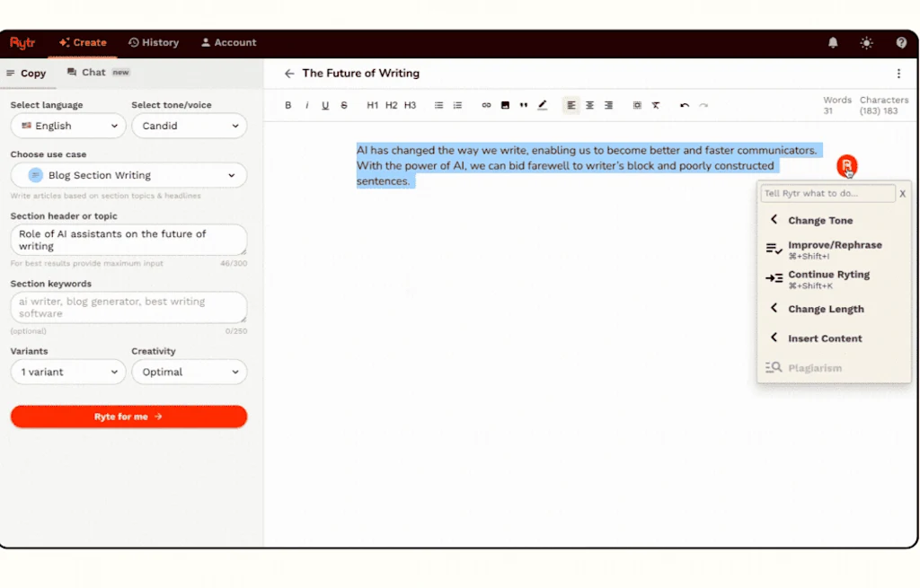The width and height of the screenshot is (920, 588).
Task: Open the History tab
Action: click(x=154, y=42)
